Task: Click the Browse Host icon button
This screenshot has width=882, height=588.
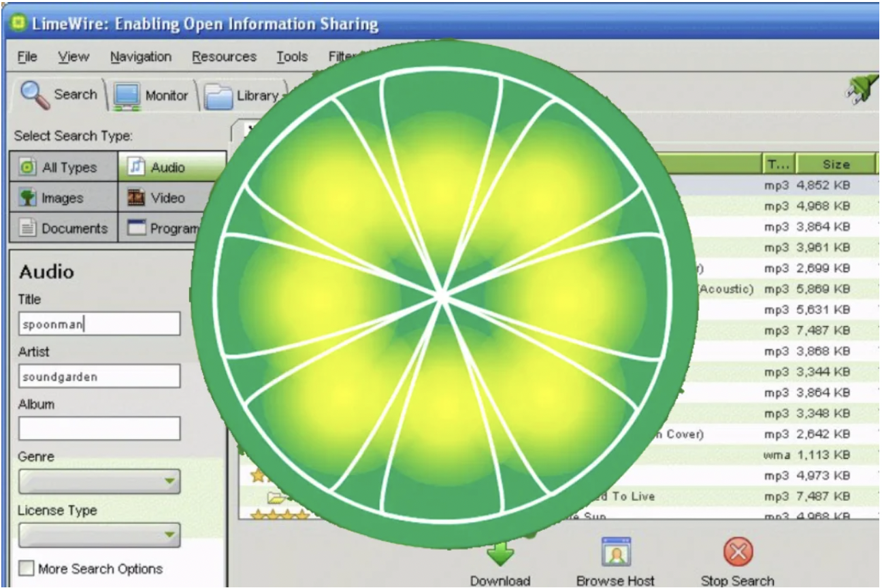Action: click(616, 552)
